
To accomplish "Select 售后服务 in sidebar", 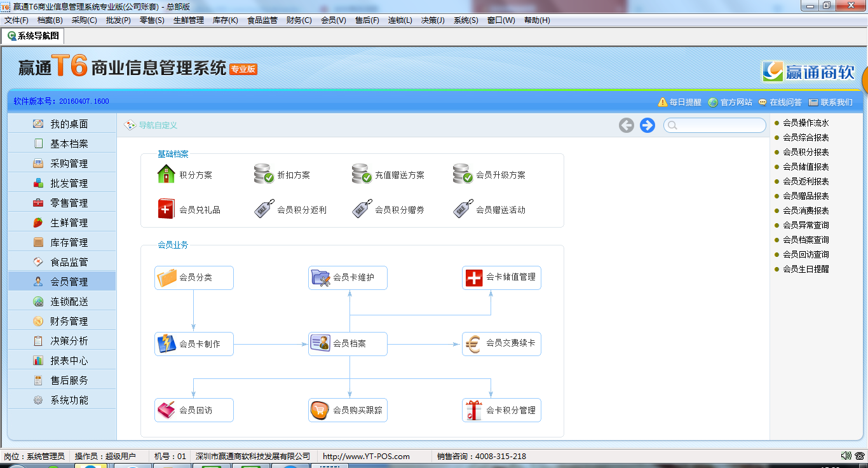I will (62, 380).
